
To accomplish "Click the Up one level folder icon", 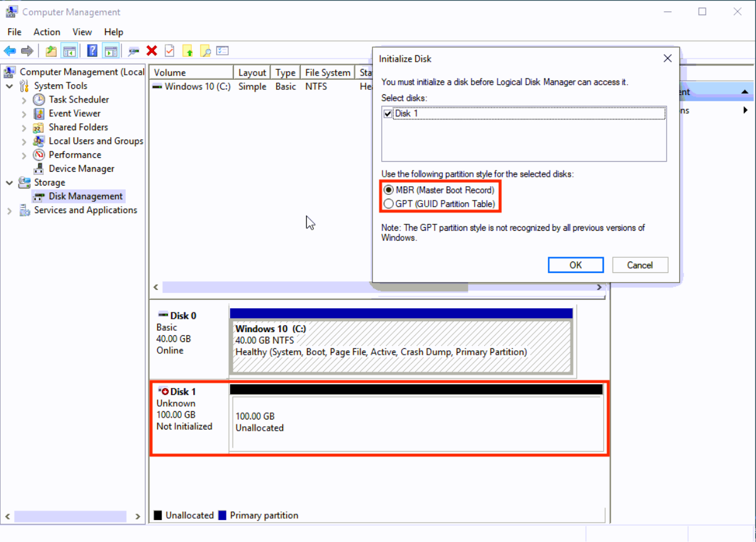I will click(51, 51).
